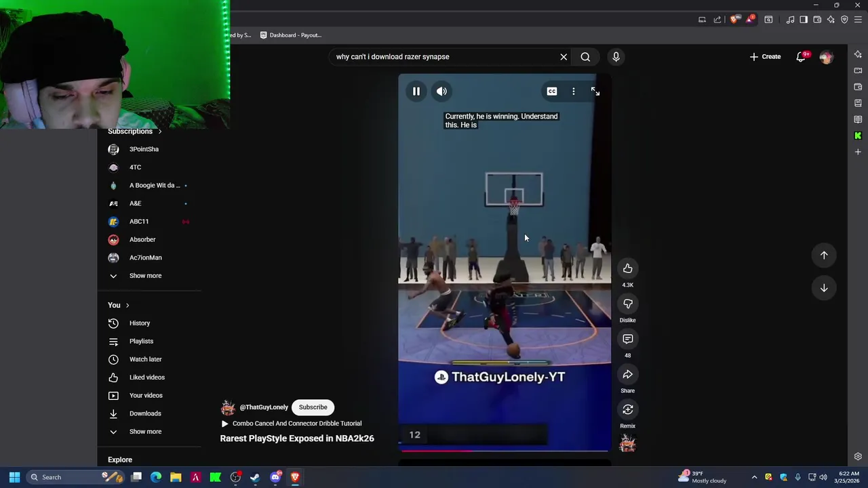Toggle the Brave sidebar panel

[x=804, y=20]
